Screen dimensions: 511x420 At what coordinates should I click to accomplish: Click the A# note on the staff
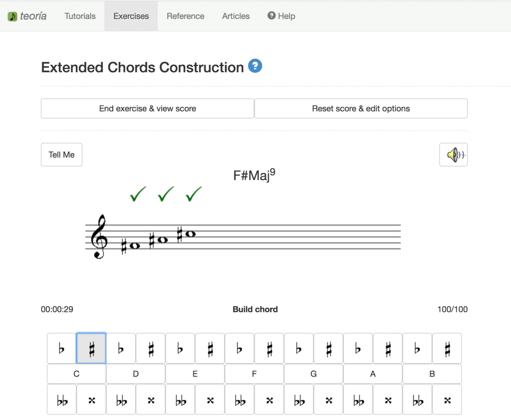(162, 240)
